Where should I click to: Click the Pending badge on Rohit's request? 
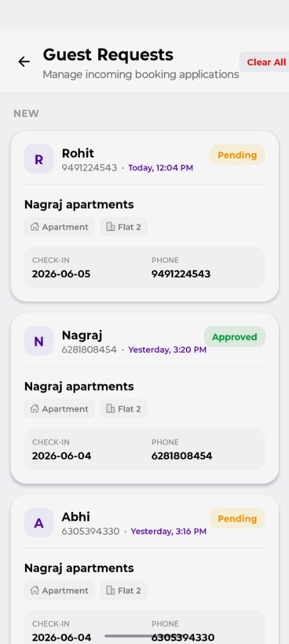(x=237, y=155)
